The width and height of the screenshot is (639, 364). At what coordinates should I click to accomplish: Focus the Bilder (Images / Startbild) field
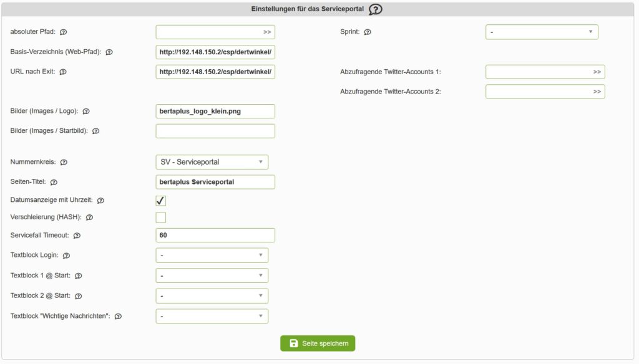pos(215,131)
